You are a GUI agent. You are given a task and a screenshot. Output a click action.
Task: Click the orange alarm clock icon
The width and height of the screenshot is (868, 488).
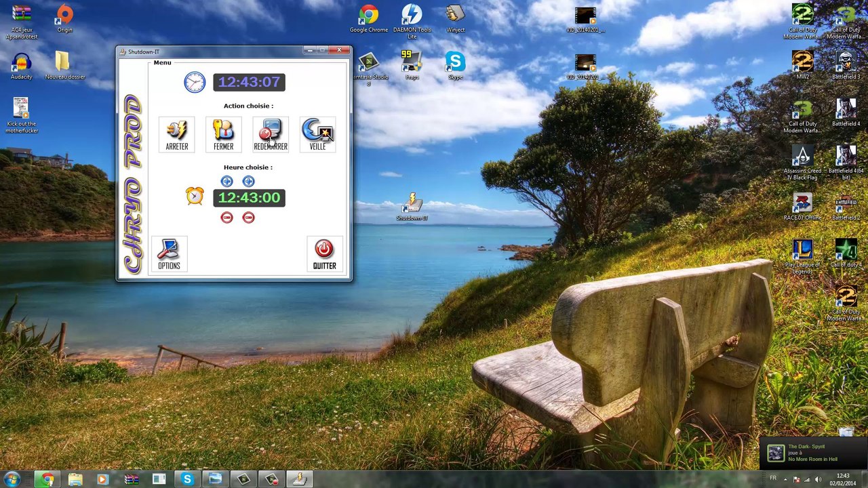click(x=195, y=196)
